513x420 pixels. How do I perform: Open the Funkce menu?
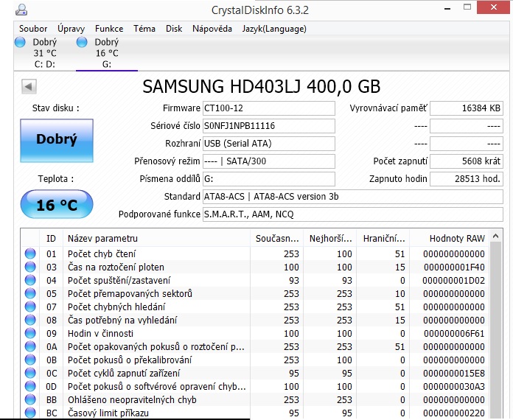pyautogui.click(x=109, y=29)
